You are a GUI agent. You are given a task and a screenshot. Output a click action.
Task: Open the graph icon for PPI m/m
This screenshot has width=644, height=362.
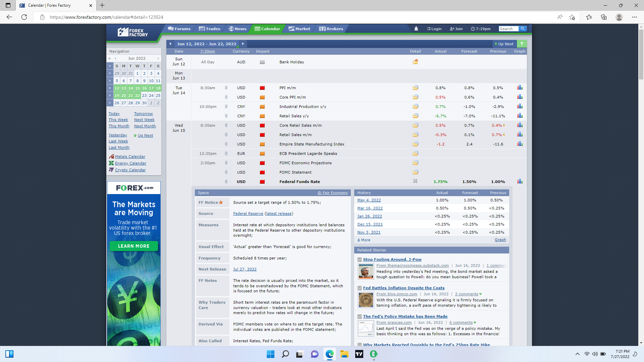(x=520, y=88)
